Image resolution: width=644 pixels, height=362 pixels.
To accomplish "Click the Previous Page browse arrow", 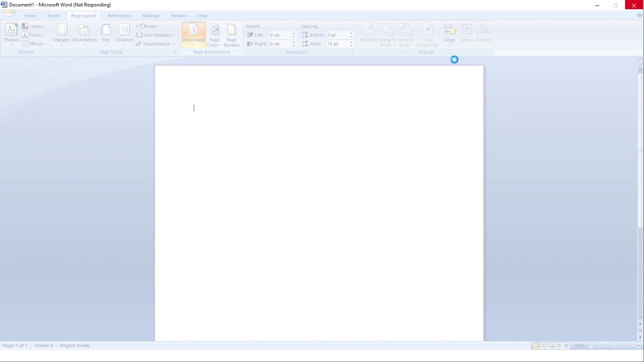I will 640,324.
